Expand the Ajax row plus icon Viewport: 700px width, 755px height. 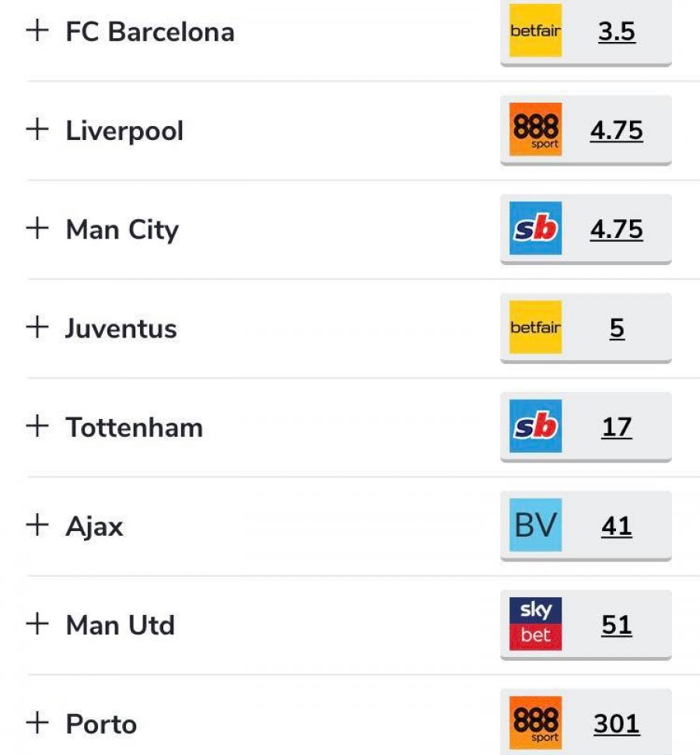(x=37, y=526)
